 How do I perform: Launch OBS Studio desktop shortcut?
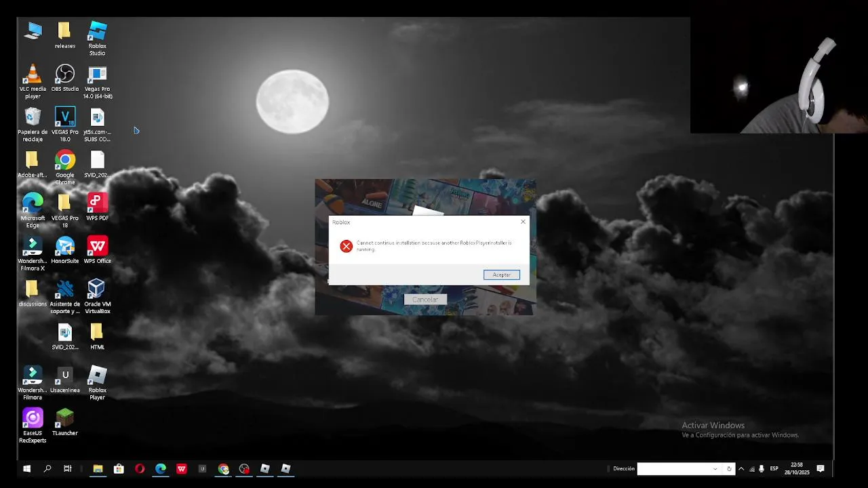point(65,78)
